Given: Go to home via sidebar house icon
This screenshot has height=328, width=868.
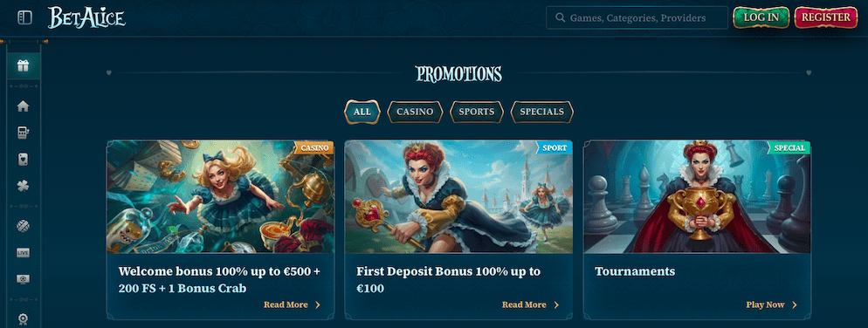Looking at the screenshot, I should [x=24, y=106].
